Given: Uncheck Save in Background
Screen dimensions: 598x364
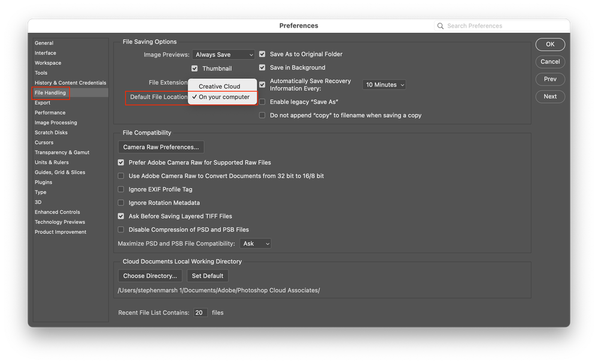Looking at the screenshot, I should 262,68.
